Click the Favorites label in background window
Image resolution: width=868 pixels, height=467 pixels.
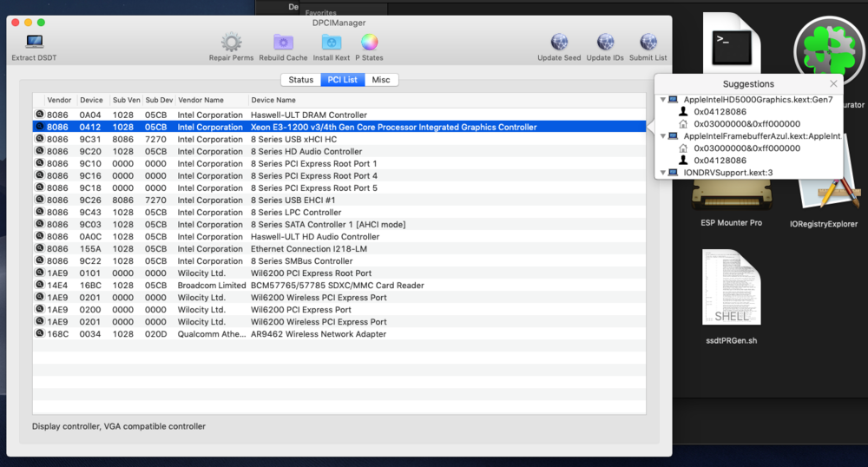320,13
